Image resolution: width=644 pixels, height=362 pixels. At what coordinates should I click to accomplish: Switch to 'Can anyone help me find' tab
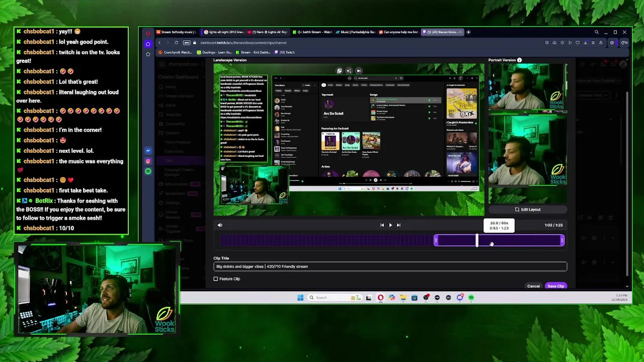[399, 32]
